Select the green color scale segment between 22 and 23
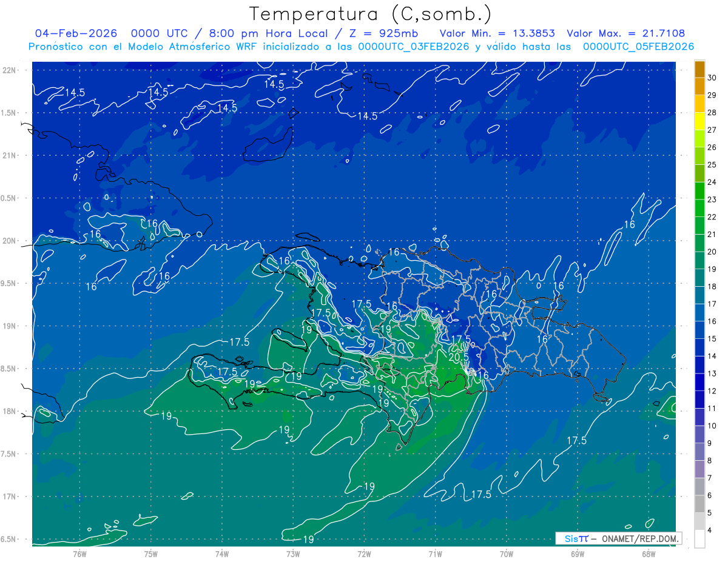The image size is (728, 562). point(699,208)
